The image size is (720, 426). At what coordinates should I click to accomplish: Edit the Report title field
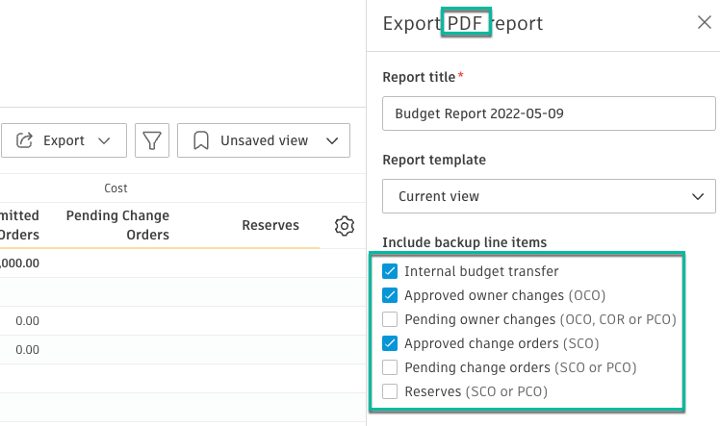(x=549, y=113)
